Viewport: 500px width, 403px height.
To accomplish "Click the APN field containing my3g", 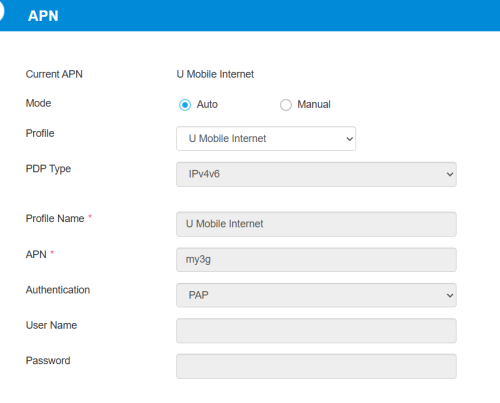I will (x=316, y=260).
